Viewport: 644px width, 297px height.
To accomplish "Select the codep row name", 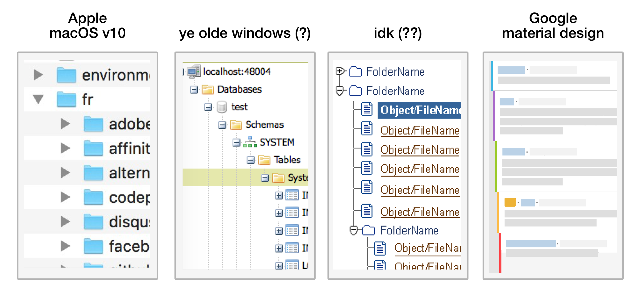I will (x=129, y=198).
